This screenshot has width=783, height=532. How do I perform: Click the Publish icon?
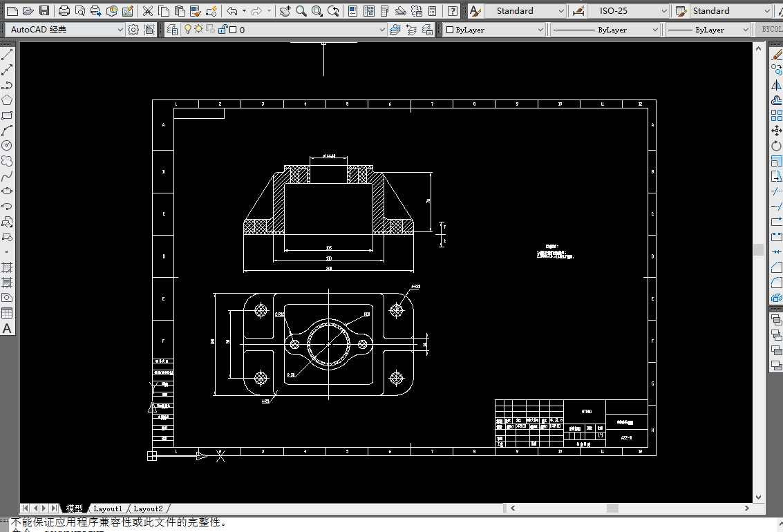[x=96, y=10]
